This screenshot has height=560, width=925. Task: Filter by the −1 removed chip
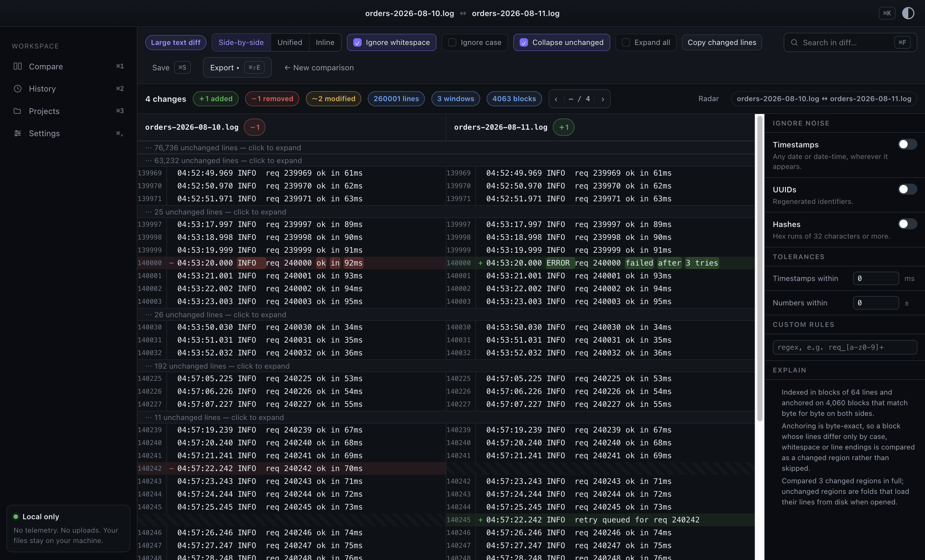(272, 99)
